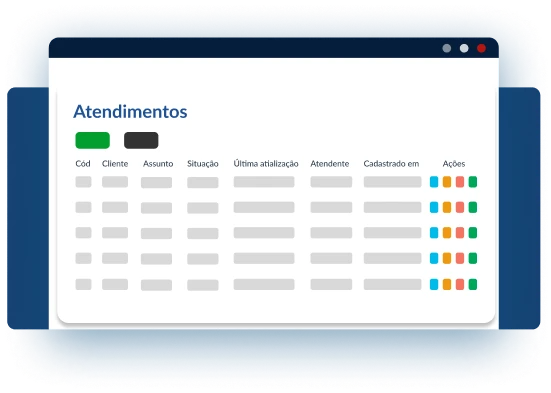Screen dimensions: 551x393
Task: Click the white dot in title bar
Action: [x=464, y=48]
